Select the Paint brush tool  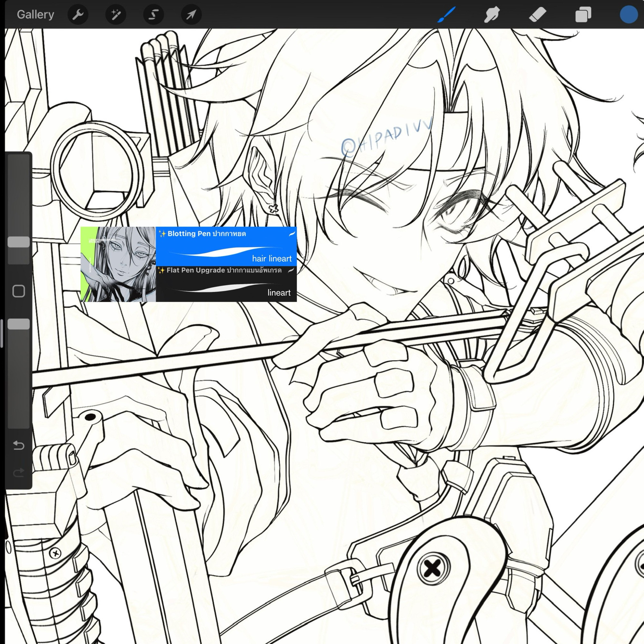tap(446, 15)
